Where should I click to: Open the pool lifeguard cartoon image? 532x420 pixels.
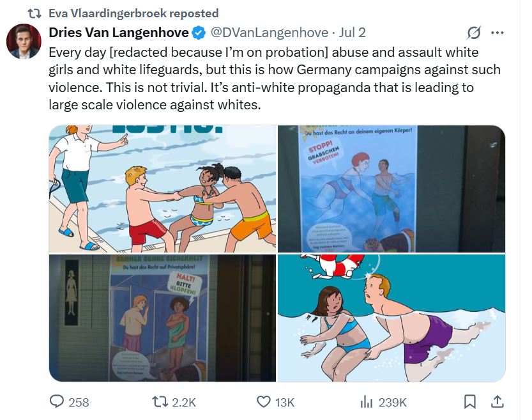[x=162, y=189]
